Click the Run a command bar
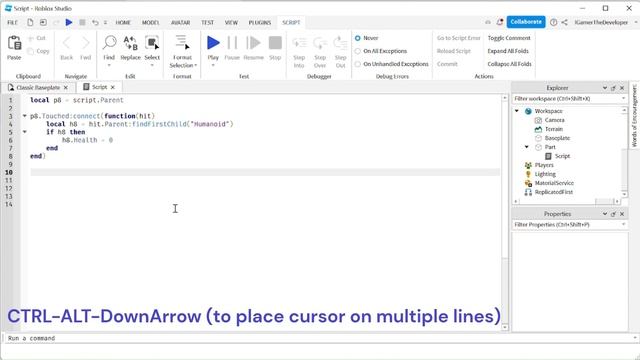This screenshot has width=640, height=360. pyautogui.click(x=318, y=338)
